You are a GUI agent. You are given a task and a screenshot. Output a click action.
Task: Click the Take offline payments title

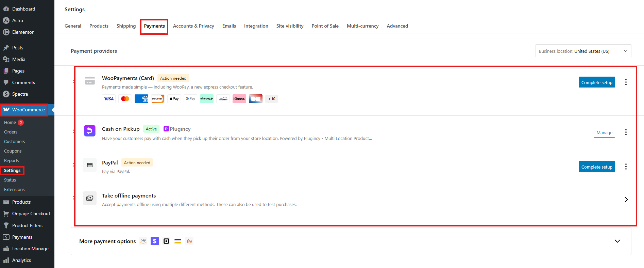129,195
